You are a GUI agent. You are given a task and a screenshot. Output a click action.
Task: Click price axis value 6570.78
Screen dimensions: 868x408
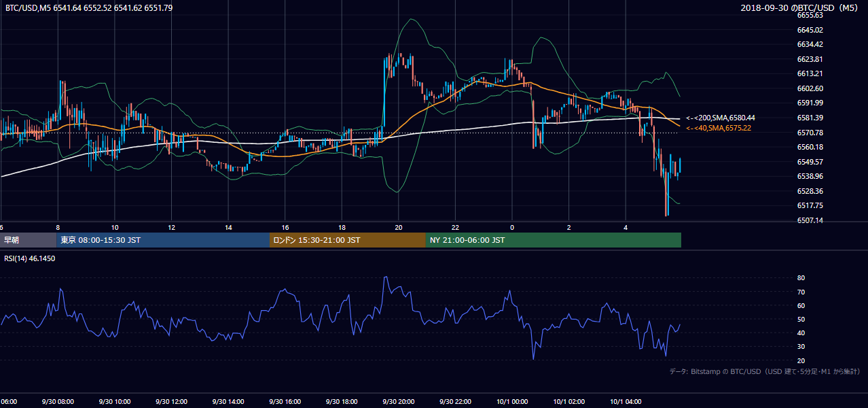tap(810, 133)
